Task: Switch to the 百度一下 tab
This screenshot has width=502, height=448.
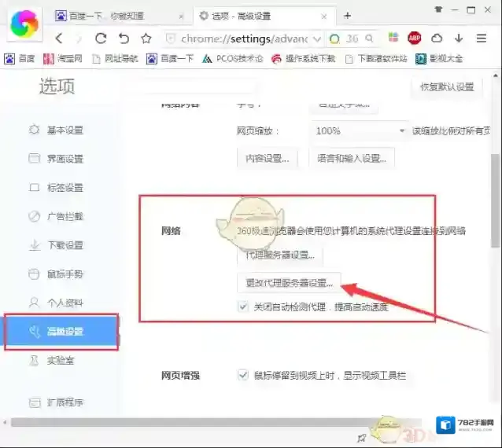Action: coord(120,16)
